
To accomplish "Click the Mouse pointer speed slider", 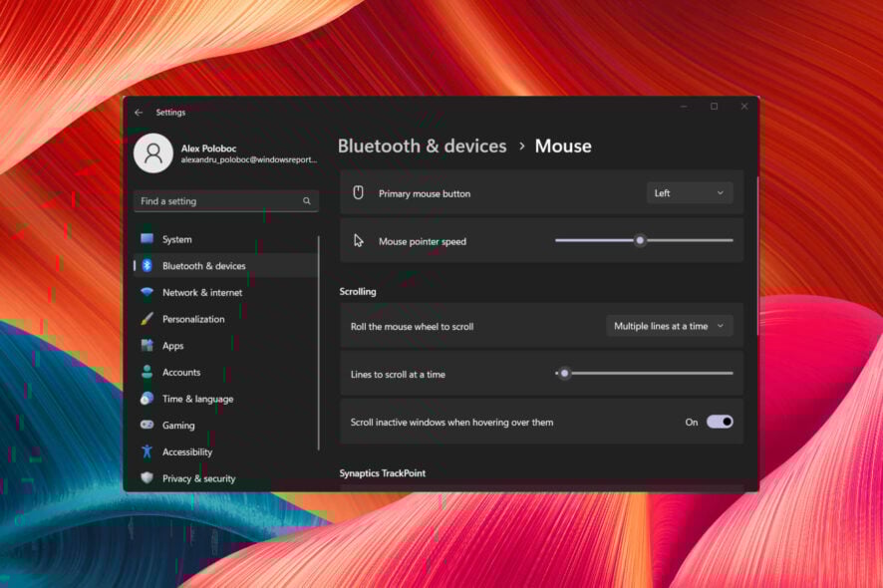I will [x=644, y=240].
